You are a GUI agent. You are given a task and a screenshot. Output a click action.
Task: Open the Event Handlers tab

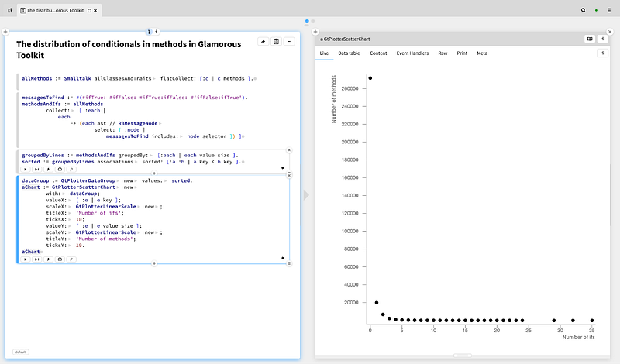(412, 53)
